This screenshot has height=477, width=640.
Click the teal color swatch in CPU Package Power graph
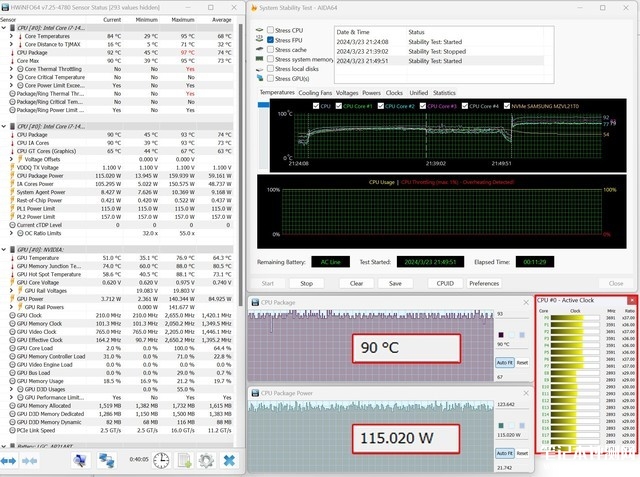click(501, 426)
